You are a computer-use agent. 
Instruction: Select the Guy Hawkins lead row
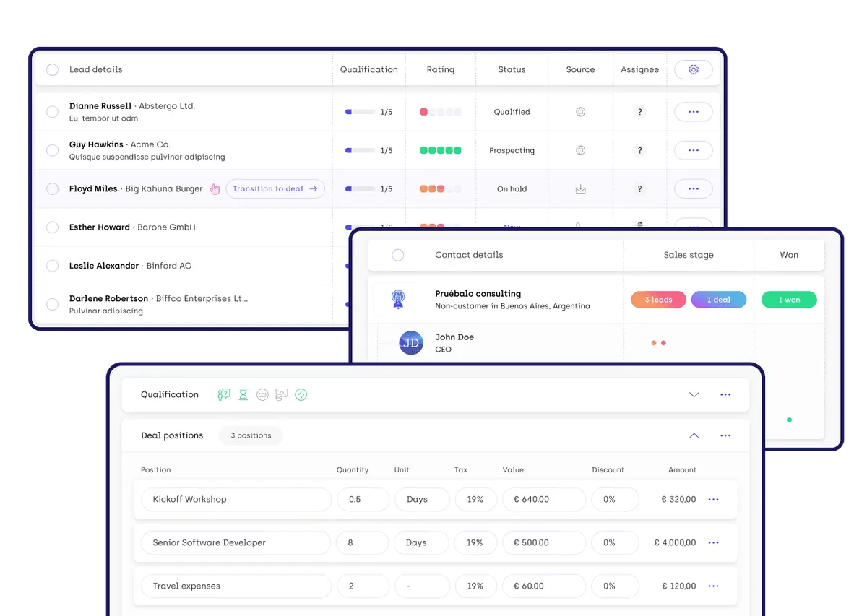pos(52,150)
